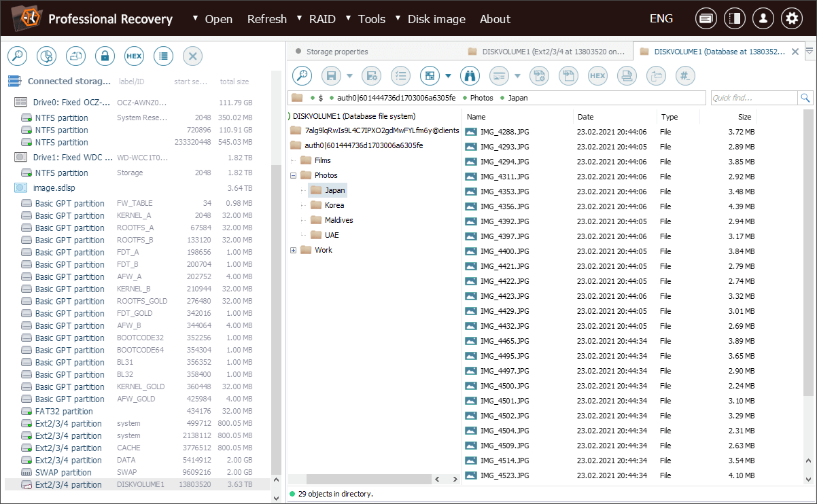Click the folder refresh icon before hash
817x504 pixels.
[656, 75]
